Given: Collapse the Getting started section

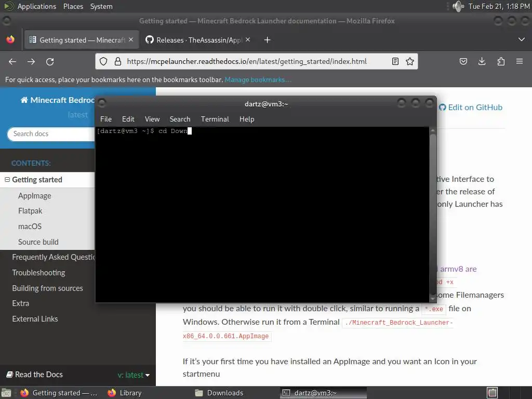Looking at the screenshot, I should [7, 179].
